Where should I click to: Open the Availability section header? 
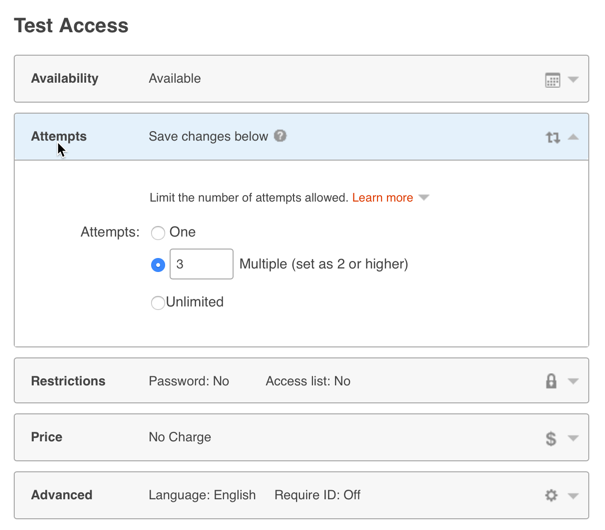coord(65,79)
